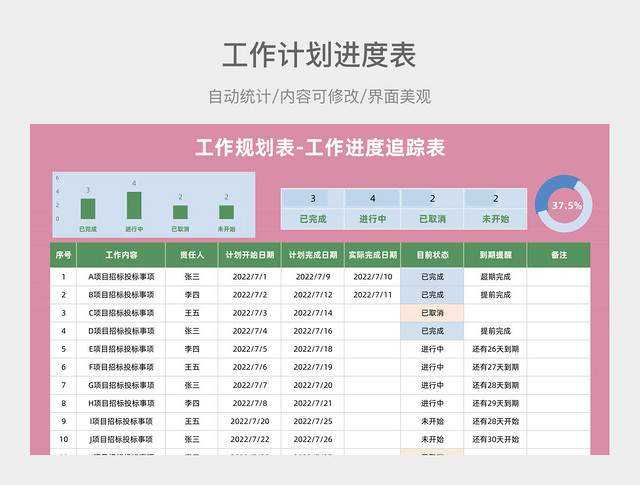This screenshot has width=640, height=485.
Task: Click the 进行中 status in row 5
Action: click(432, 349)
